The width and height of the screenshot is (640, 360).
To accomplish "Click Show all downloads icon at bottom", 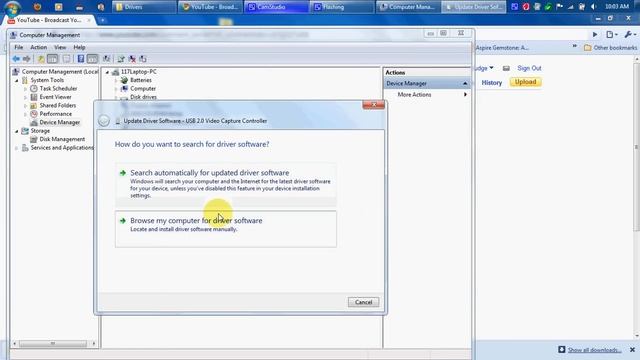I will click(x=562, y=349).
